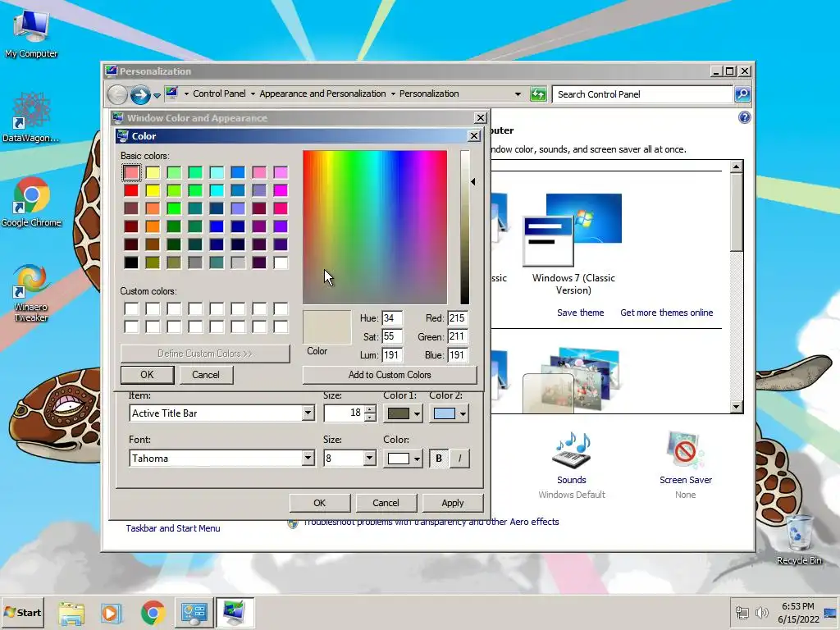Click the Hue value field
840x630 pixels.
pos(392,318)
